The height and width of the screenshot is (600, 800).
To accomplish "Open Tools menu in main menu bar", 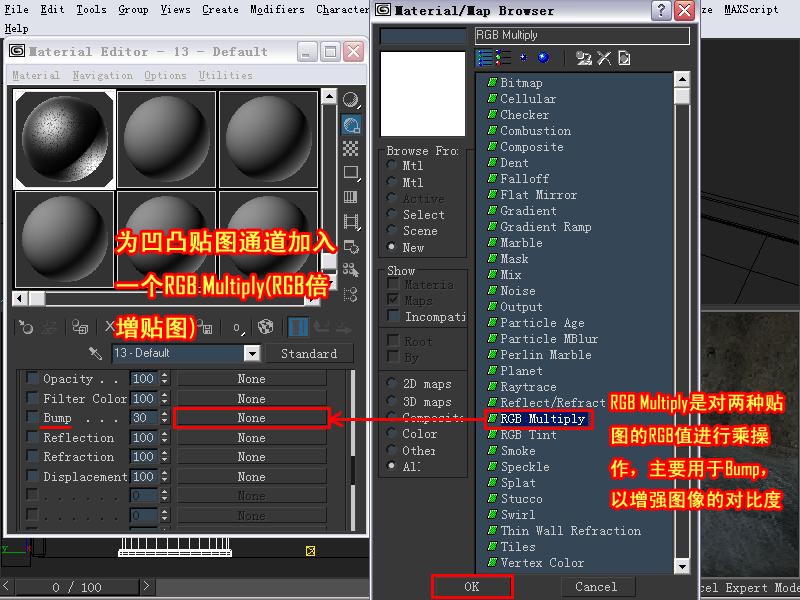I will coord(91,9).
